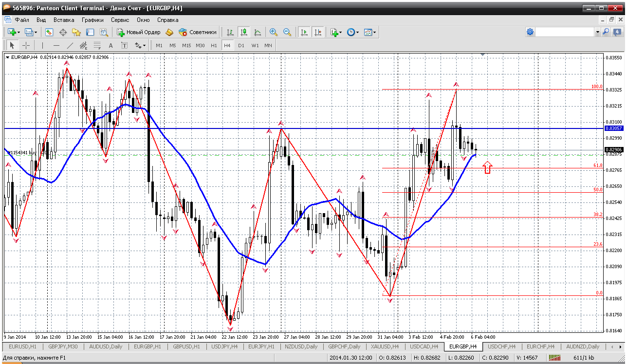Open the periods clock dropdown
This screenshot has width=627, height=364.
click(353, 32)
